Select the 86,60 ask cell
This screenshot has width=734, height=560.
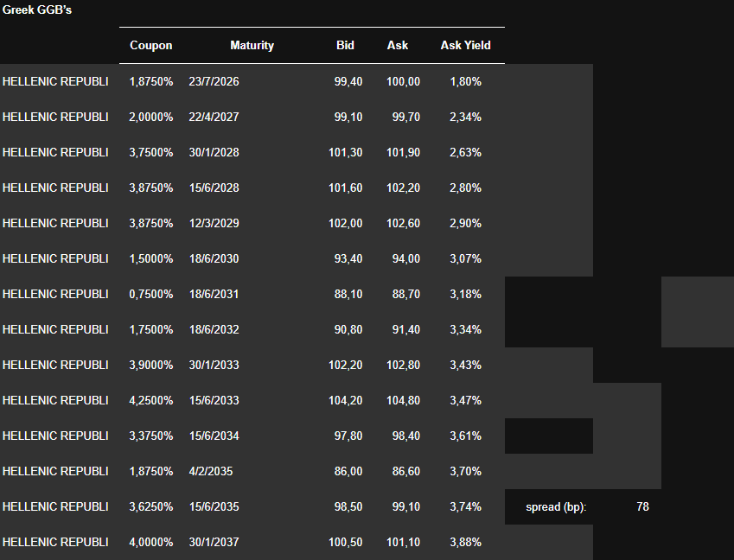point(405,472)
